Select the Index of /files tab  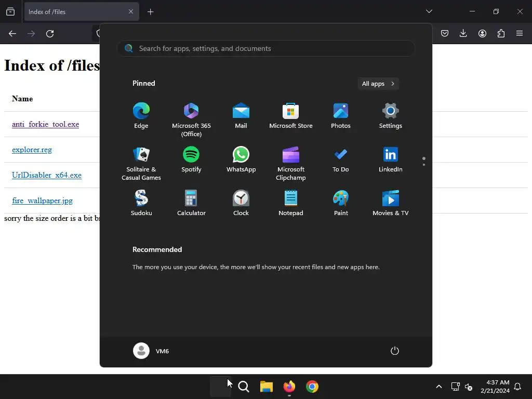[82, 11]
